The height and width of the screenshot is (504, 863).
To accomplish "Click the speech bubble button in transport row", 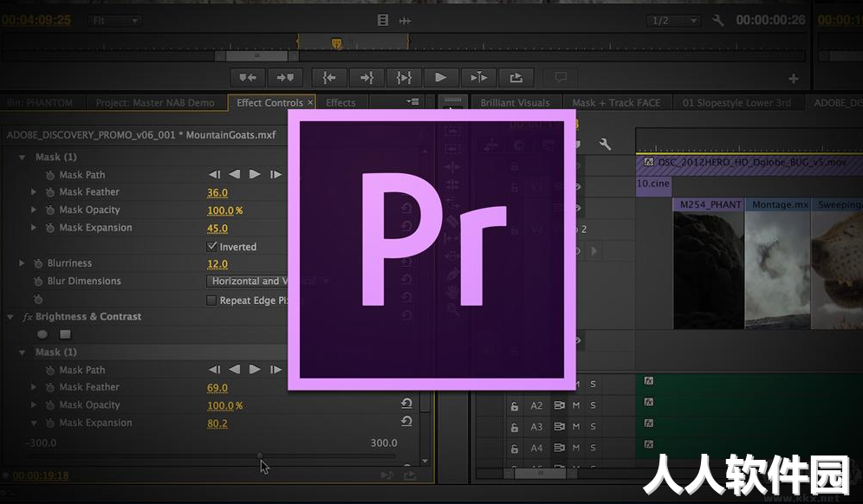I will pyautogui.click(x=561, y=77).
